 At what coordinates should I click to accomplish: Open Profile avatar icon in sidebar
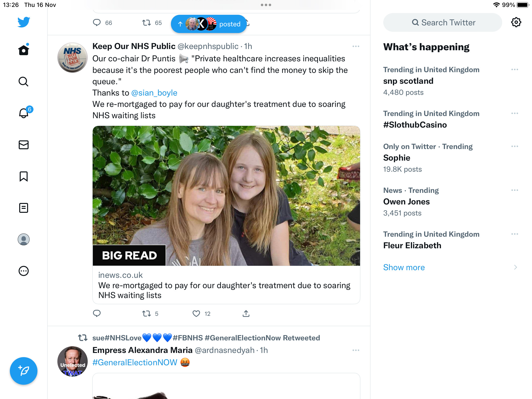click(x=24, y=239)
